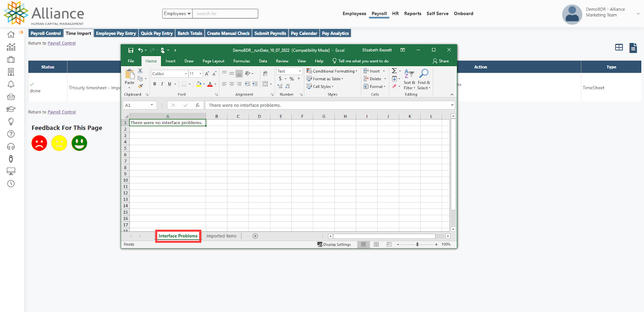Click the lightbulb icon in sidebar

(11, 121)
